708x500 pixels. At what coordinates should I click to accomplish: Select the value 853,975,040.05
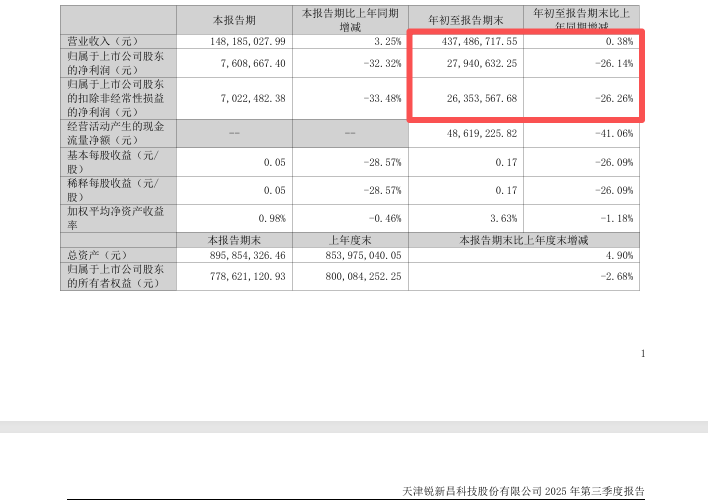click(363, 255)
